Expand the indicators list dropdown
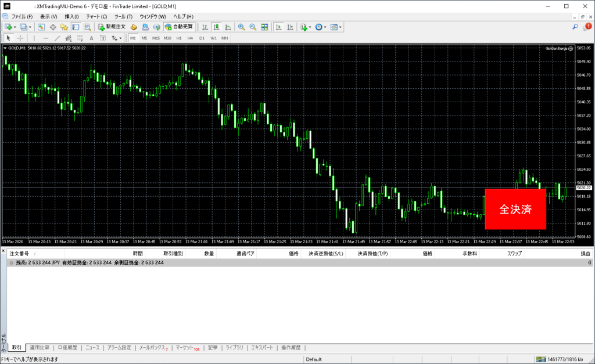The height and width of the screenshot is (364, 595). pyautogui.click(x=310, y=27)
